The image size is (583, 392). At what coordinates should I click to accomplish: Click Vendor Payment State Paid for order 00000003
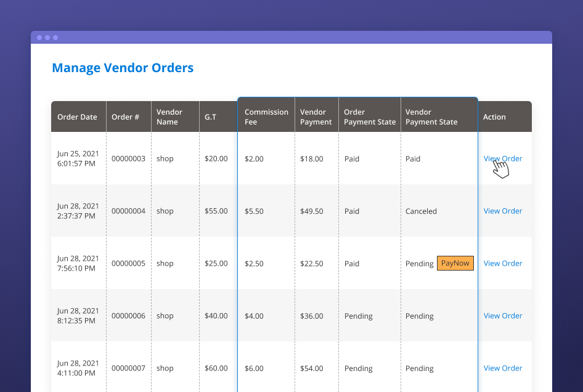[x=413, y=159]
